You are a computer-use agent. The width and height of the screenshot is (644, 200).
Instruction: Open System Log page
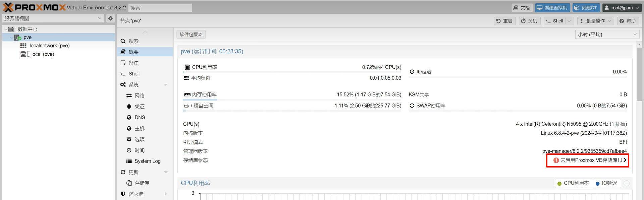pyautogui.click(x=145, y=161)
